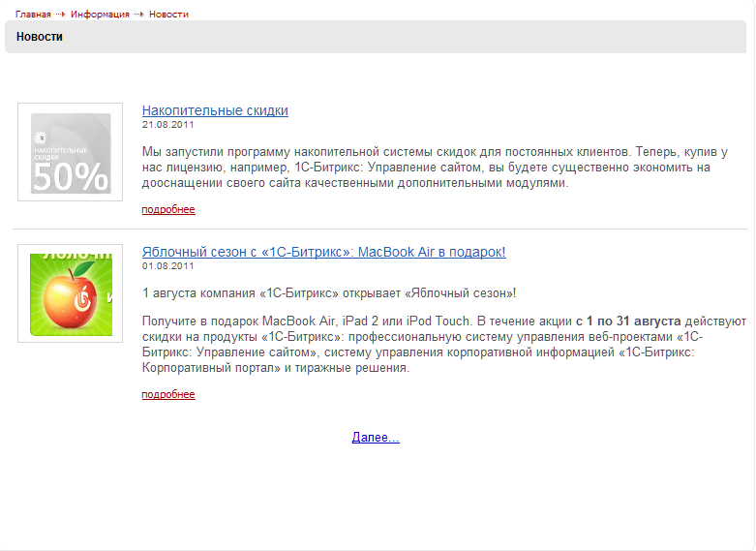This screenshot has height=551, width=756.
Task: Open Яблочный сезон MacBook Air article
Action: pos(323,252)
